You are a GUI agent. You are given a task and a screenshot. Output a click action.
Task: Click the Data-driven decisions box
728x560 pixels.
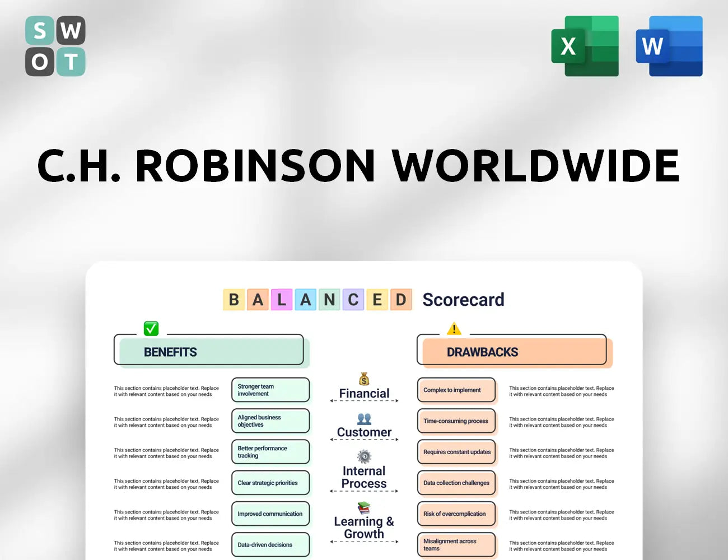click(x=270, y=544)
